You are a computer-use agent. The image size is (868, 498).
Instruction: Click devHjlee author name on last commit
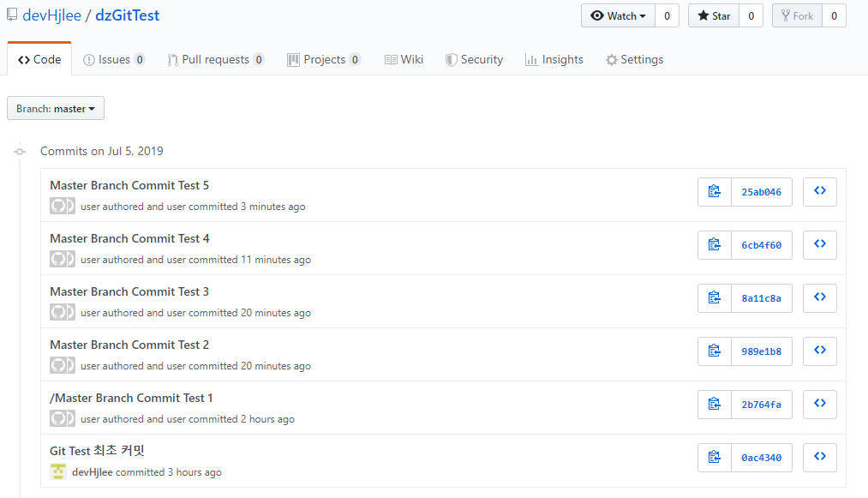(93, 472)
